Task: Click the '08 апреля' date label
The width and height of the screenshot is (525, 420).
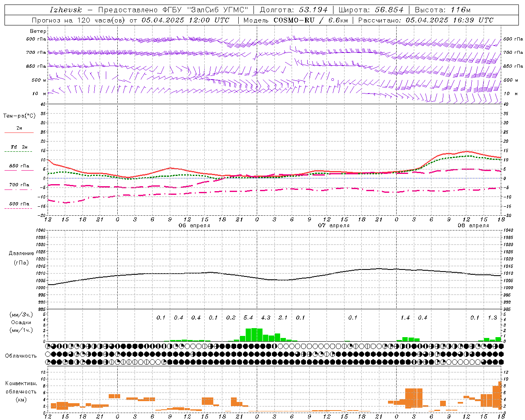Action: [473, 226]
